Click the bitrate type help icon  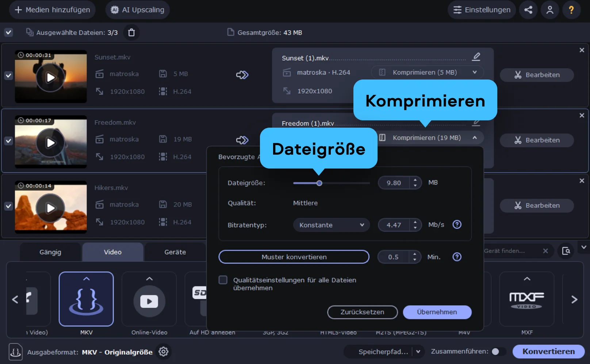click(x=457, y=225)
